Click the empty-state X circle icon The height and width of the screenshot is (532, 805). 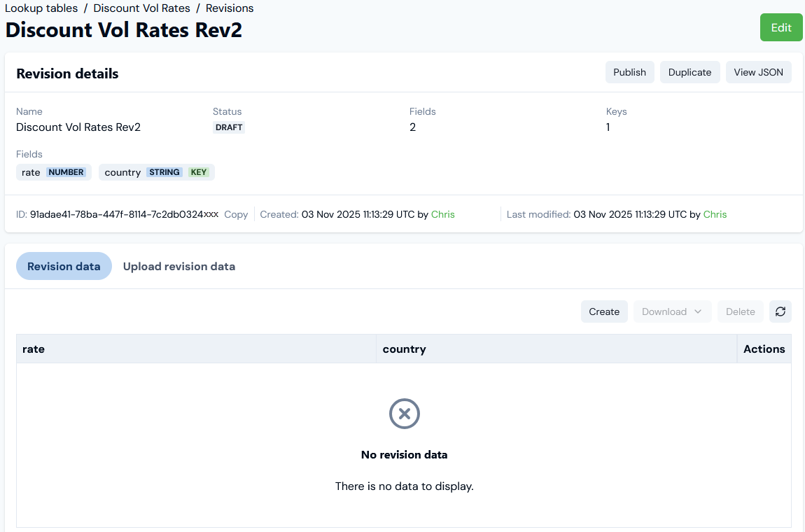[404, 414]
